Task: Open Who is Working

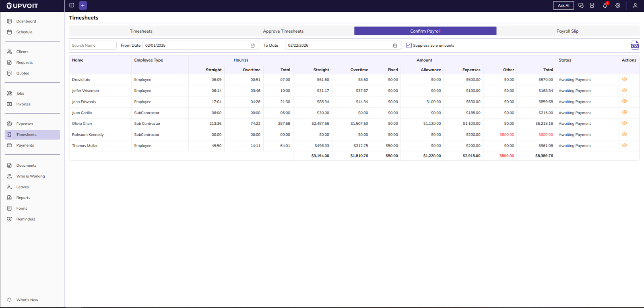Action: pyautogui.click(x=32, y=176)
